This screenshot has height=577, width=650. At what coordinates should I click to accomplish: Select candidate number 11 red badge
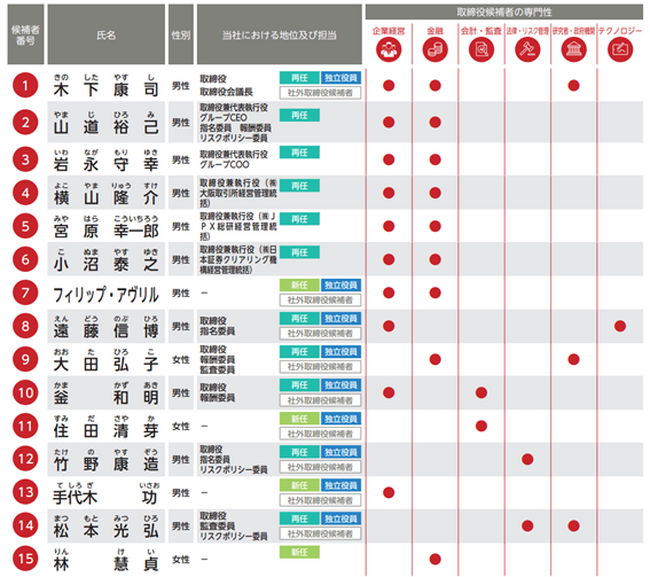click(25, 426)
